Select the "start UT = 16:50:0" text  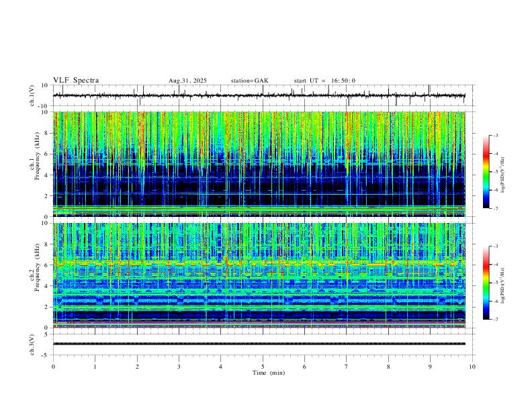tap(324, 81)
